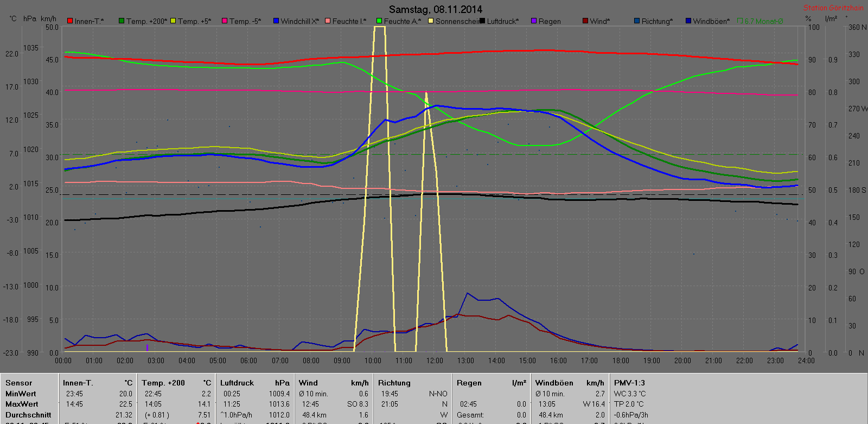Click the TP 2.0 °C value
This screenshot has height=424, width=868.
(629, 404)
